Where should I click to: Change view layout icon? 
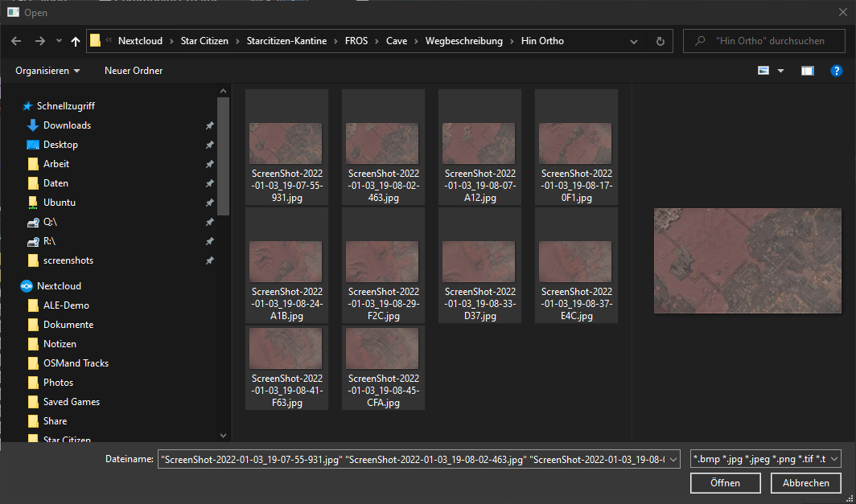[763, 71]
